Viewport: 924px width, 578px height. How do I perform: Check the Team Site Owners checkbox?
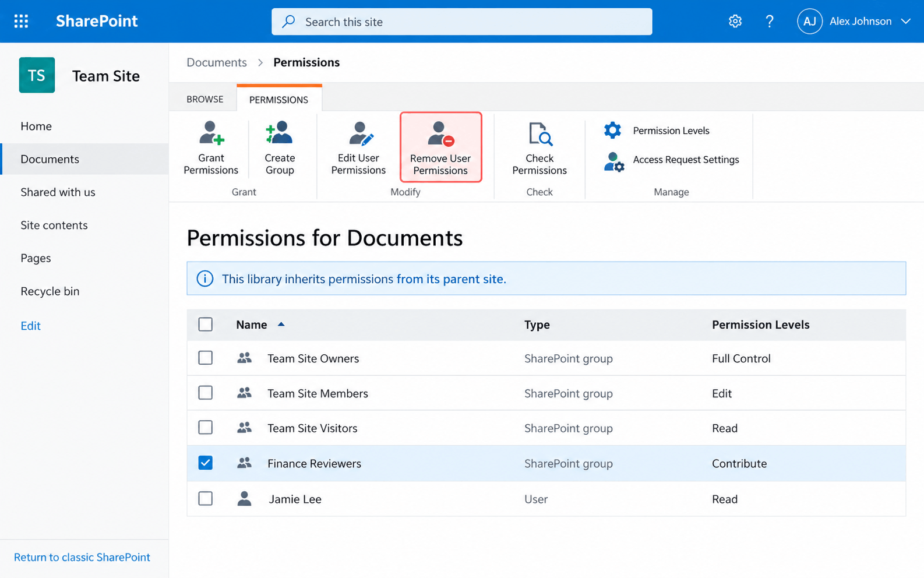[206, 358]
